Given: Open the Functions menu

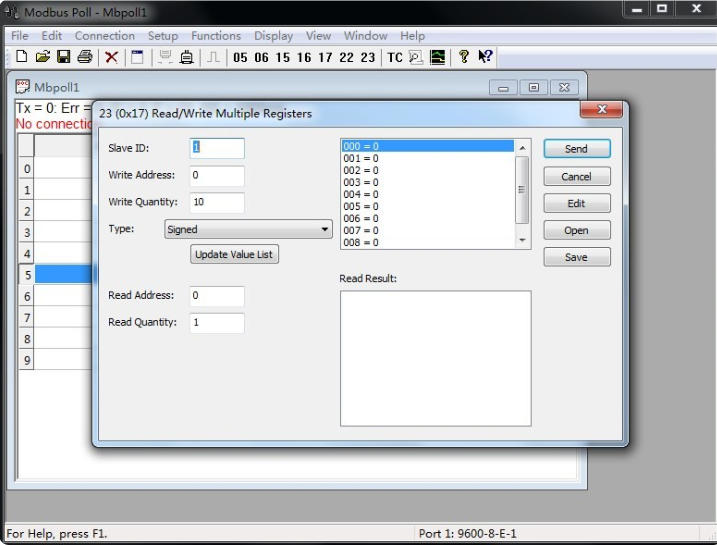Looking at the screenshot, I should 216,36.
